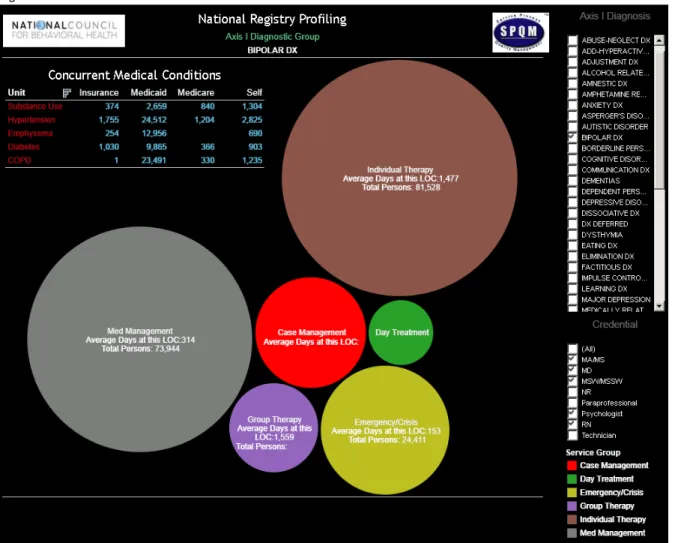The image size is (675, 543).
Task: Click the Medicare column header
Action: [x=196, y=93]
